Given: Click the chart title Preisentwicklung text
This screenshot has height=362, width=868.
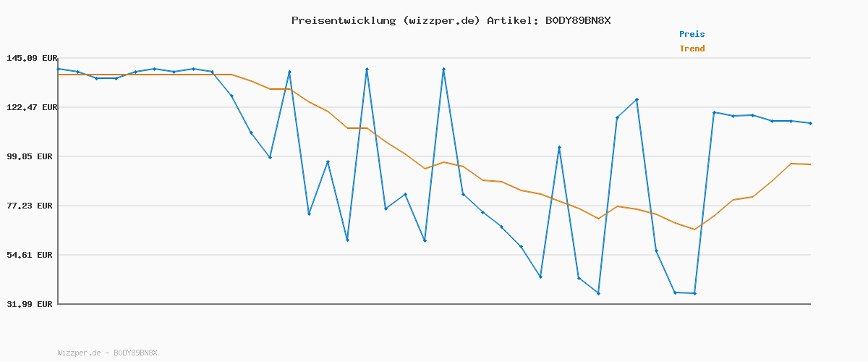Looking at the screenshot, I should 343,20.
